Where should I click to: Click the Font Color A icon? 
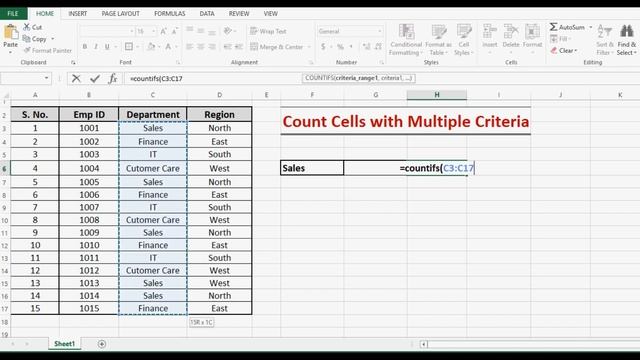(x=168, y=47)
